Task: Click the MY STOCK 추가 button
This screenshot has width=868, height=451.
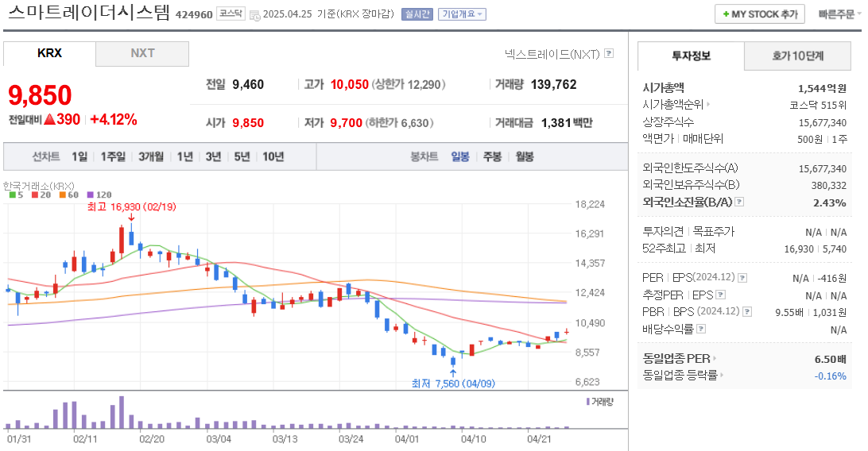Action: click(760, 14)
